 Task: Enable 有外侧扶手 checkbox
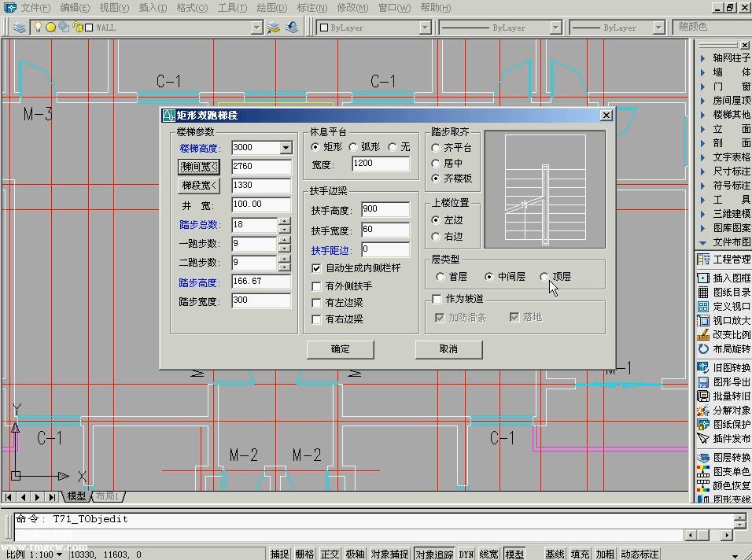pyautogui.click(x=316, y=286)
